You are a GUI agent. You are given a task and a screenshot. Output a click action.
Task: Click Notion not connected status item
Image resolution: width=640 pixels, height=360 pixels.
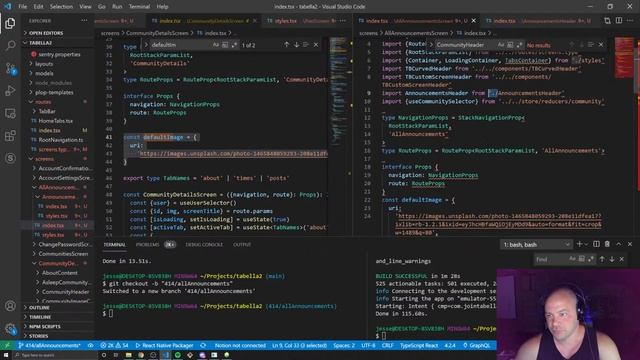(240, 345)
